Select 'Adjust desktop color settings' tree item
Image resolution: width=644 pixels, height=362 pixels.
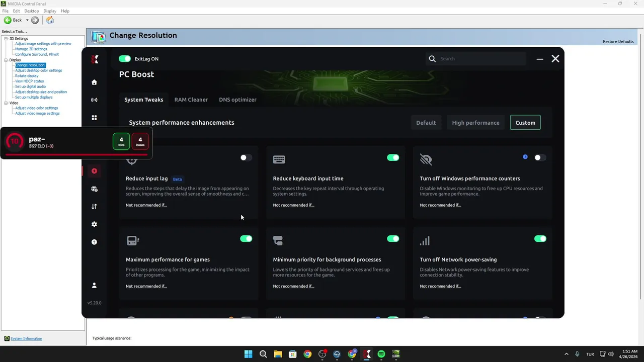pyautogui.click(x=38, y=70)
